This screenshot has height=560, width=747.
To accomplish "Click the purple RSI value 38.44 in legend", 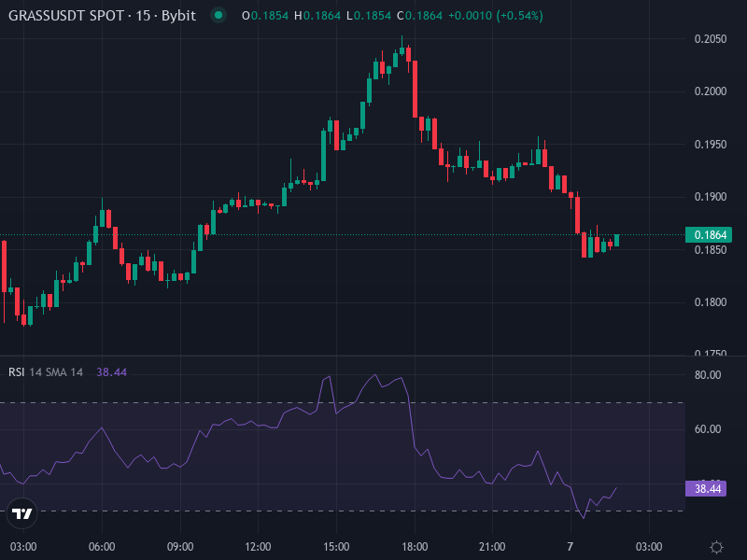I will coord(111,371).
